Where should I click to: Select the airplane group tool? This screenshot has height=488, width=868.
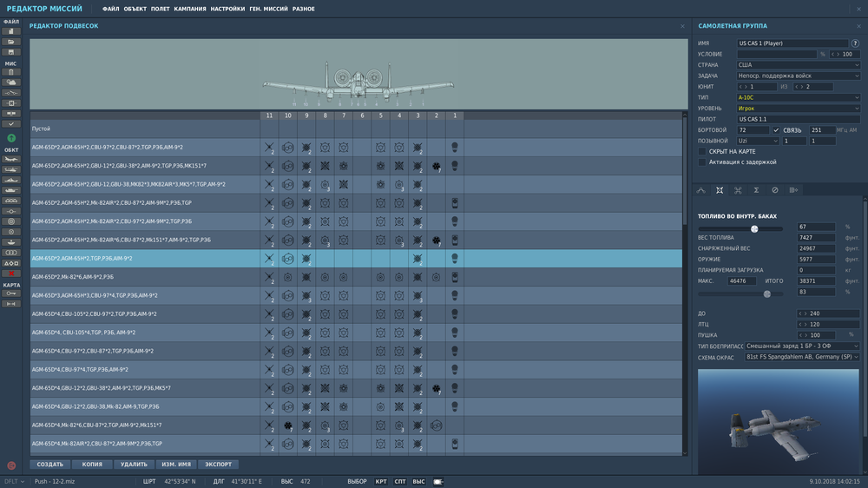11,159
